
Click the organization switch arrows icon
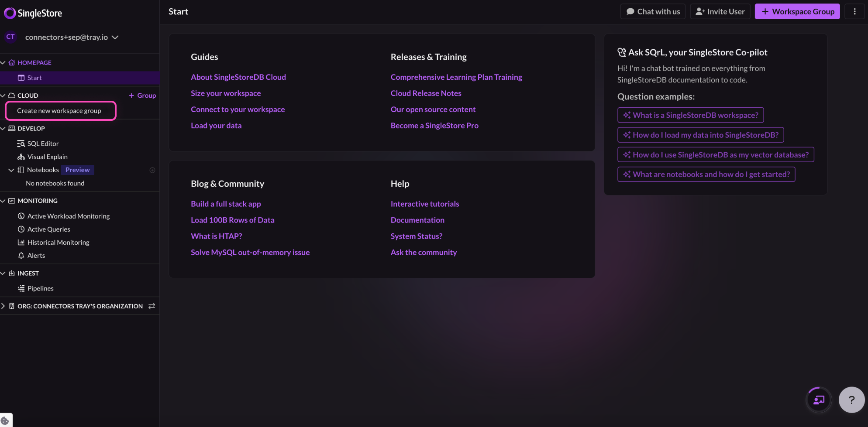coord(152,306)
